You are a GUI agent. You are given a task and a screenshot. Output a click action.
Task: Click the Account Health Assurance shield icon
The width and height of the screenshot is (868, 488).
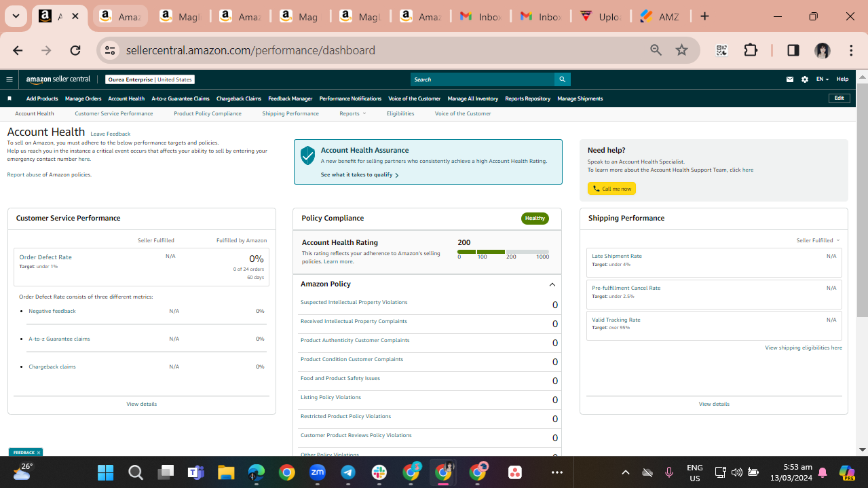click(x=308, y=155)
